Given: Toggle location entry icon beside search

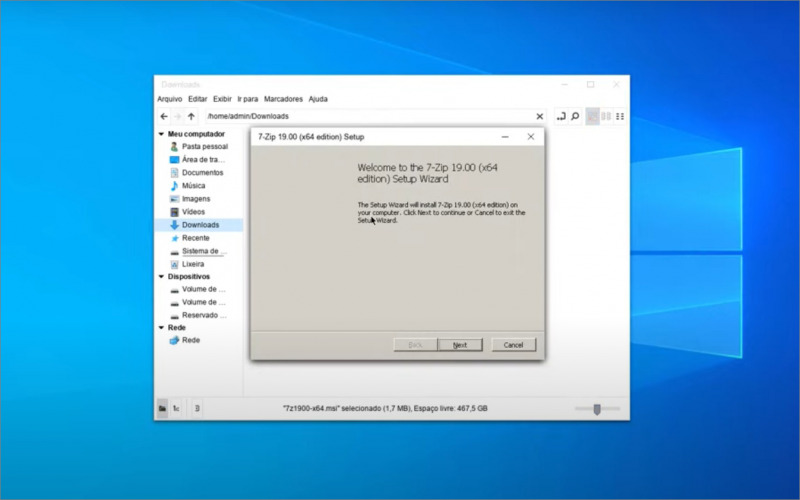Looking at the screenshot, I should 561,116.
